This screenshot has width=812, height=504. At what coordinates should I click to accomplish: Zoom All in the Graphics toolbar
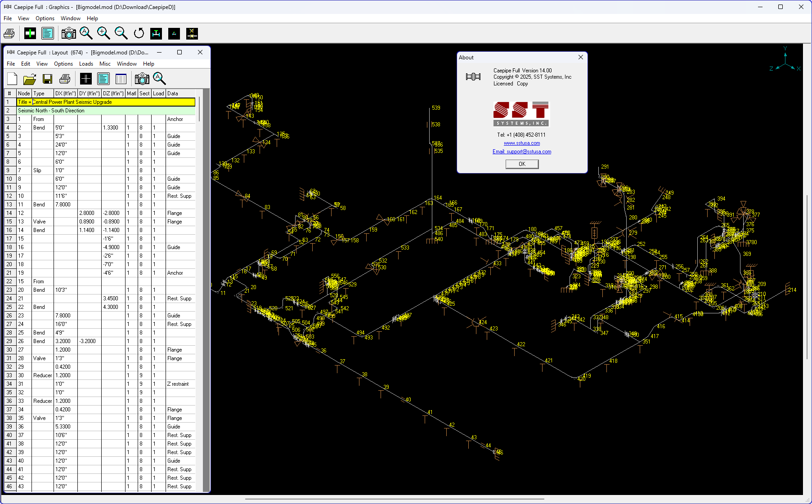click(86, 34)
